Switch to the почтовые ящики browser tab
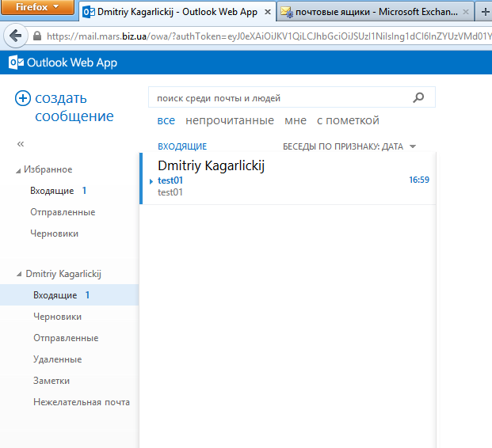 pyautogui.click(x=371, y=12)
